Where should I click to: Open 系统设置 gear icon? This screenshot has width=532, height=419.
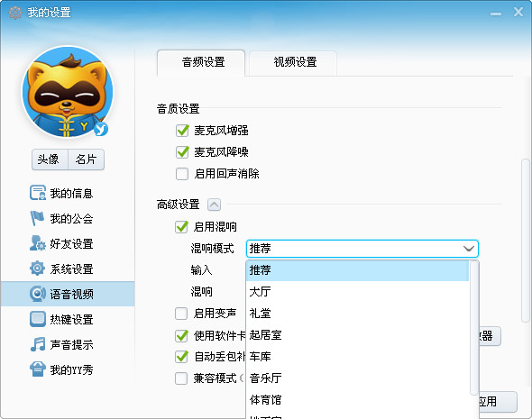coord(37,269)
